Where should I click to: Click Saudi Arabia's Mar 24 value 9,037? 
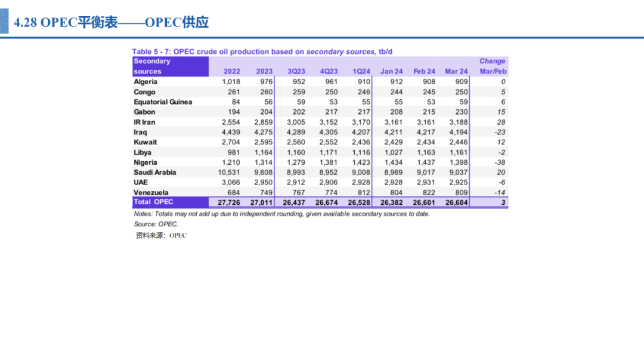coord(459,173)
